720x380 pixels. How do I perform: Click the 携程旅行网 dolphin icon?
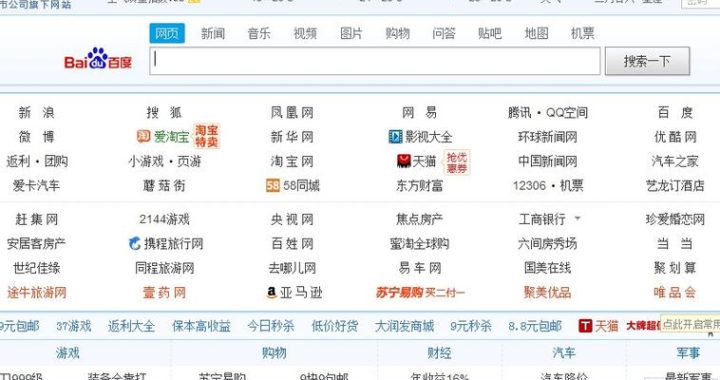tap(135, 243)
